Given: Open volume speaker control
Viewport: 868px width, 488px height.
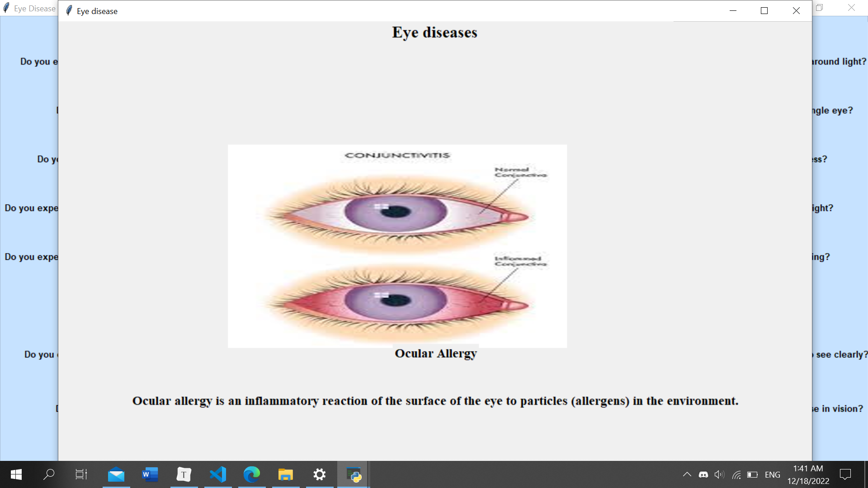Looking at the screenshot, I should [719, 474].
